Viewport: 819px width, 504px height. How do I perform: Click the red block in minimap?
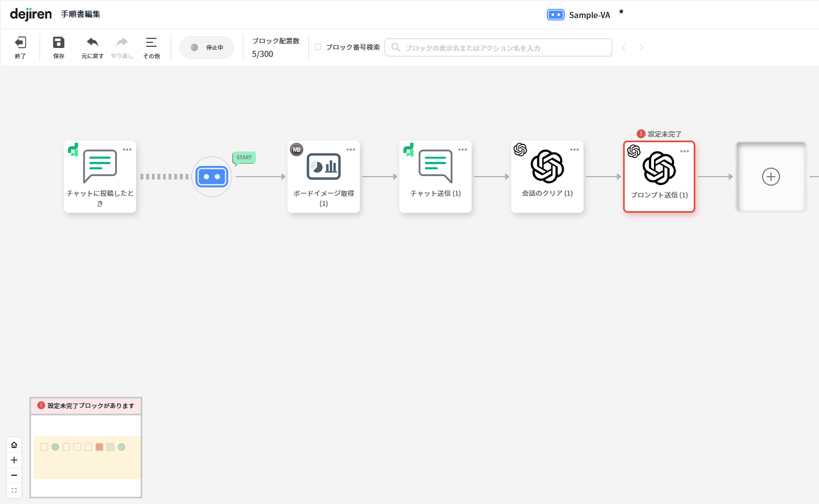coord(99,447)
